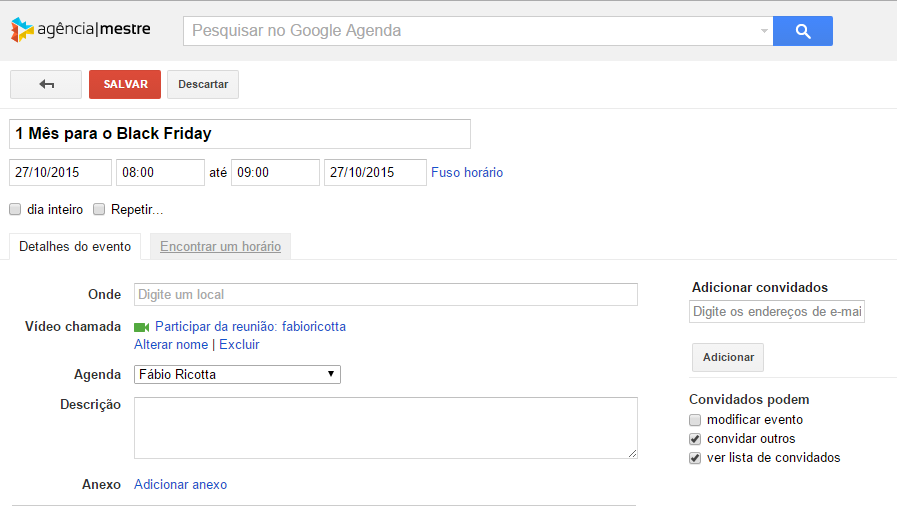The image size is (897, 509).
Task: Click the agência mestre logo
Action: coord(81,31)
